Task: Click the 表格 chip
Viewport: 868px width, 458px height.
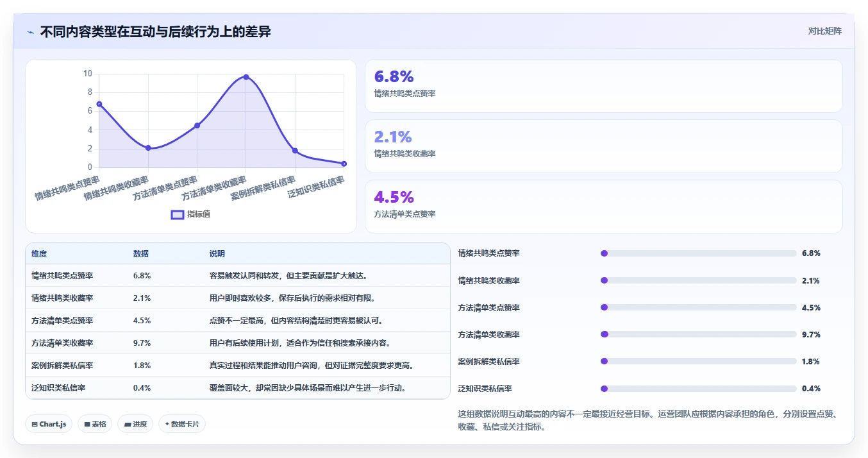Action: tap(95, 424)
